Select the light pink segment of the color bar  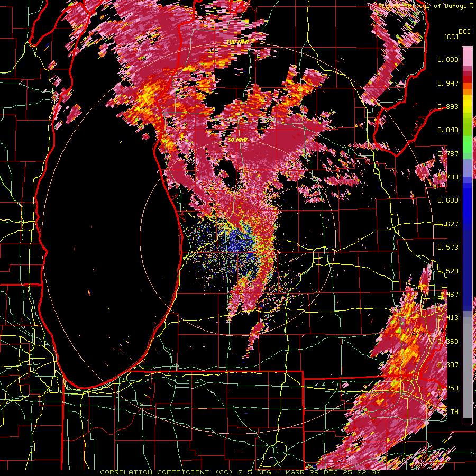tap(467, 57)
